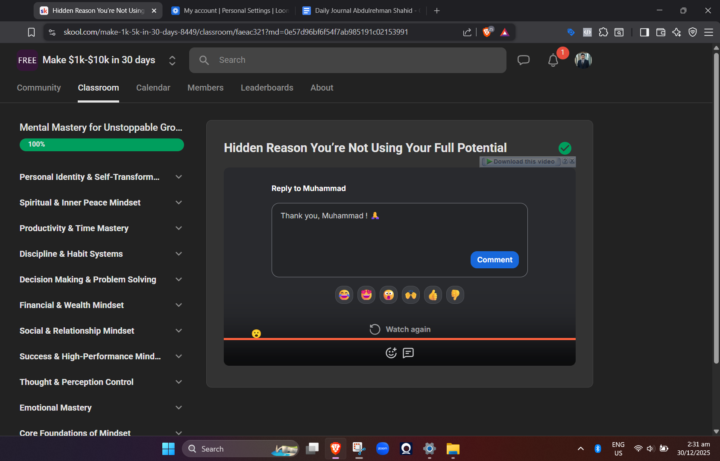Open the Calendar tab
This screenshot has width=720, height=461.
coord(153,88)
